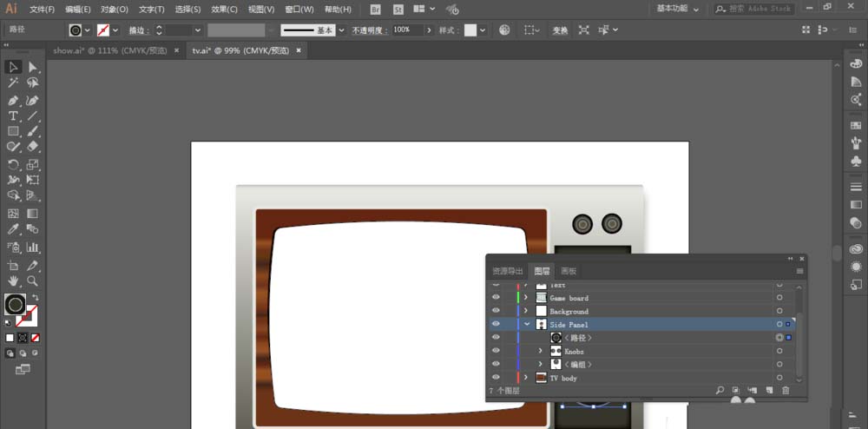The image size is (868, 429).
Task: Pick the Eyedropper tool
Action: [x=13, y=229]
